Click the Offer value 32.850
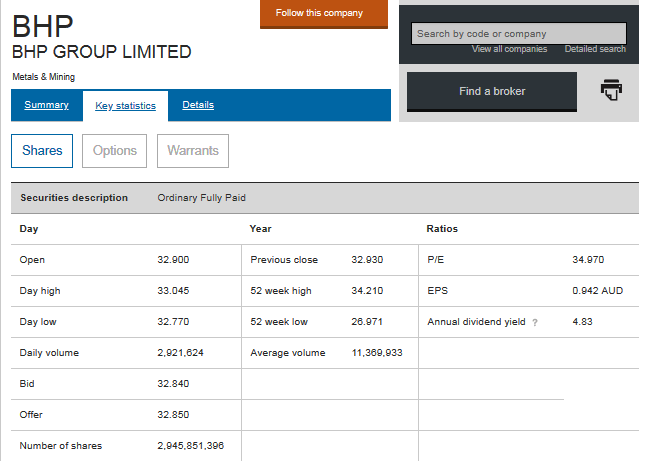Viewport: 648px width, 461px height. tap(173, 415)
